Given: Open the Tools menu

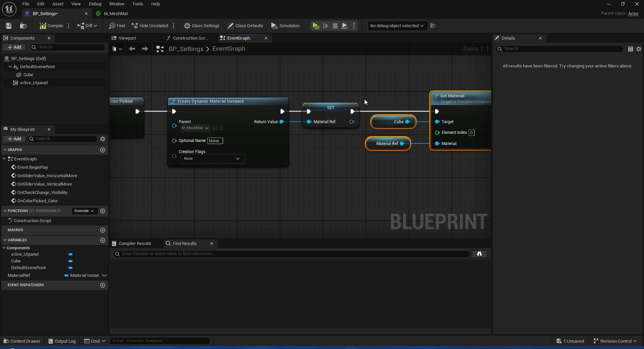Looking at the screenshot, I should [138, 4].
